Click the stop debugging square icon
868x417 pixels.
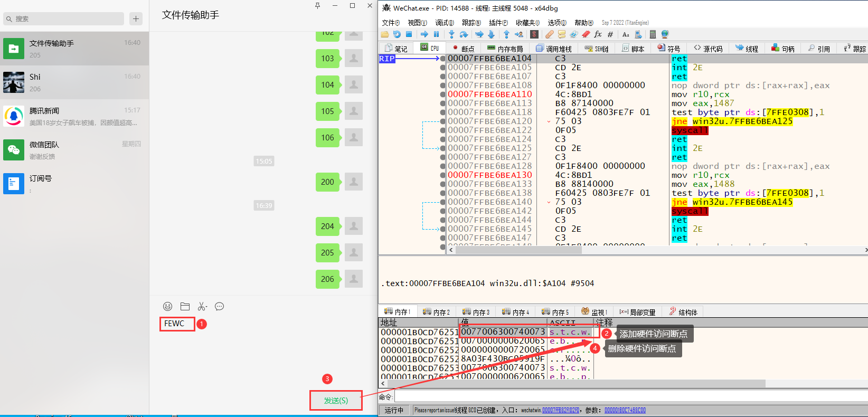click(409, 34)
